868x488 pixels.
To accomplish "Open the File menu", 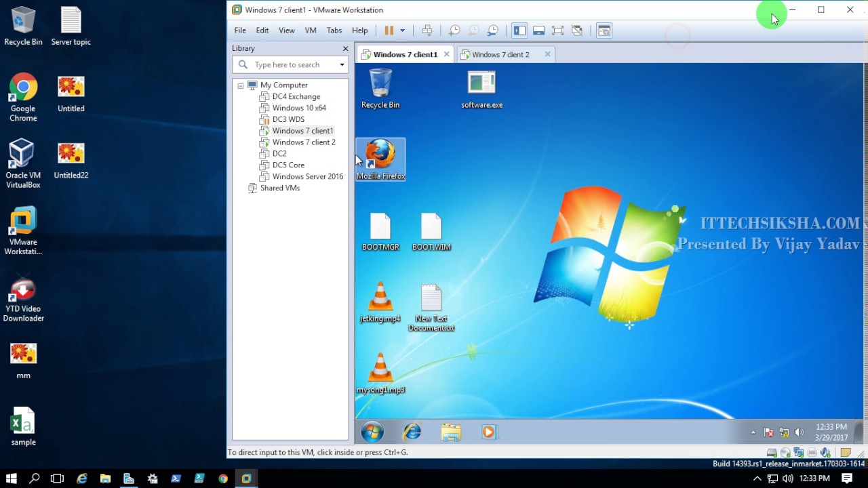I will [x=240, y=30].
